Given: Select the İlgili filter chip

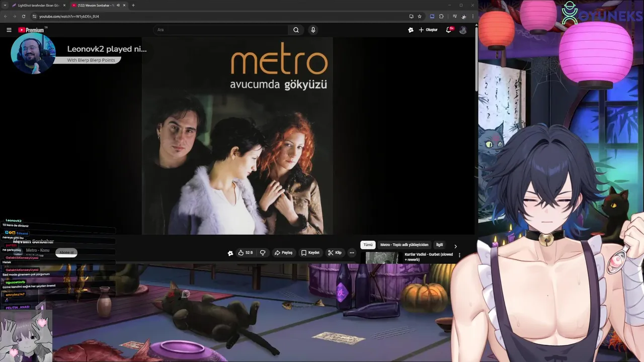Looking at the screenshot, I should pyautogui.click(x=439, y=245).
